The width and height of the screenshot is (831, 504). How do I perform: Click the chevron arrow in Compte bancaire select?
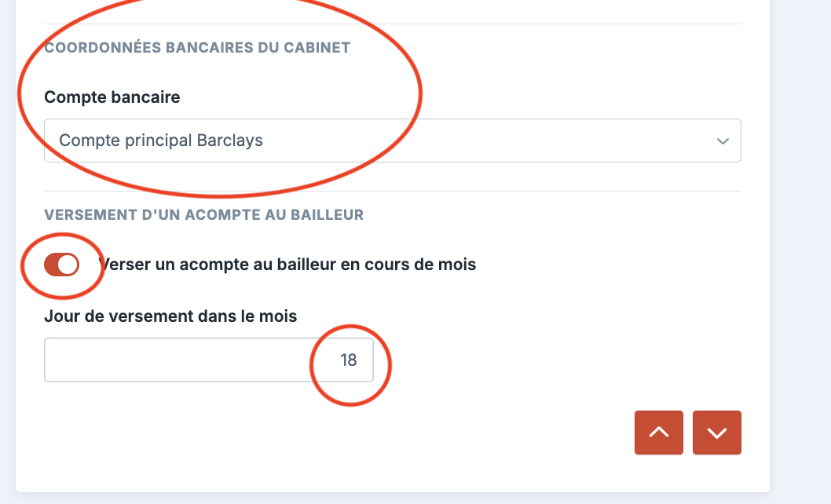coord(723,141)
